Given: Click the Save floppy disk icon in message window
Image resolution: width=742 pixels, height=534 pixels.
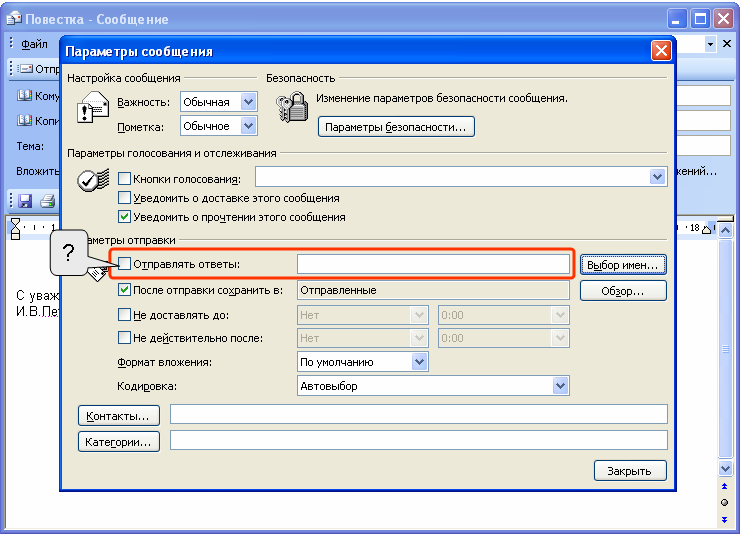Looking at the screenshot, I should click(x=25, y=201).
